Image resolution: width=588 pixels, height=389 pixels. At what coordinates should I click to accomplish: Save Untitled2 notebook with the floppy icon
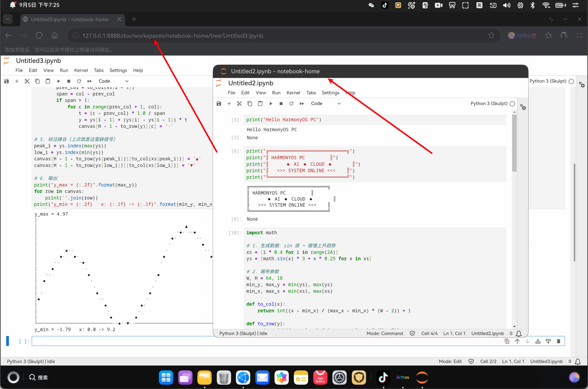click(x=219, y=103)
